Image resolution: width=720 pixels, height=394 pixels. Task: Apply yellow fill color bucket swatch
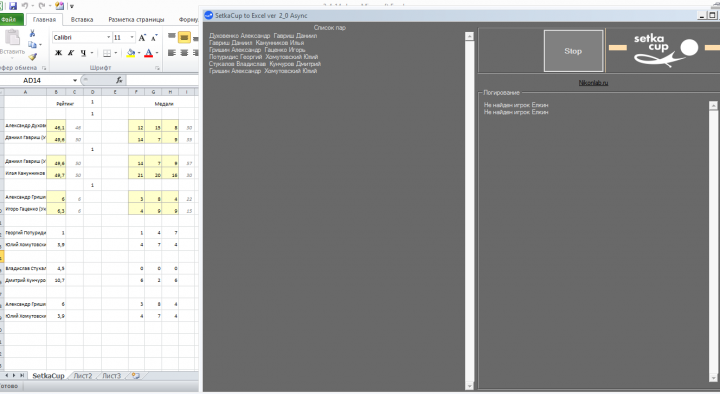click(x=131, y=53)
